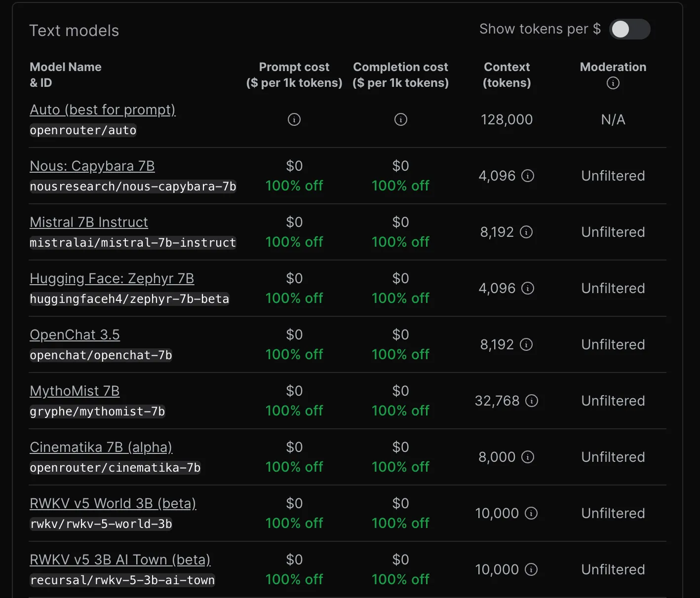
Task: Select the mistralai/mistral-7b-instruct ID text
Action: point(133,243)
